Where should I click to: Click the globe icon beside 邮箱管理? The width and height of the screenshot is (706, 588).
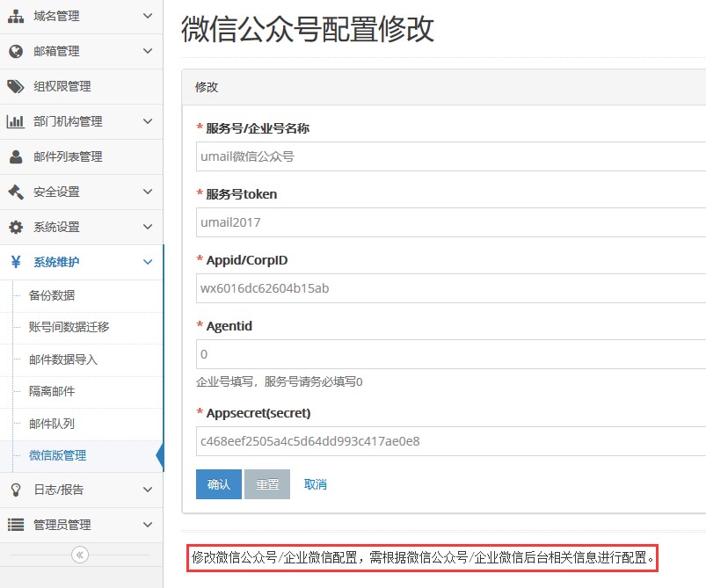pos(16,51)
